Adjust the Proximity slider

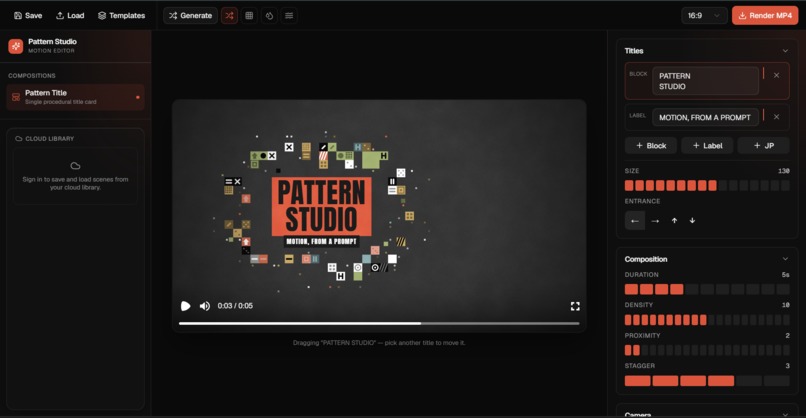[707, 350]
